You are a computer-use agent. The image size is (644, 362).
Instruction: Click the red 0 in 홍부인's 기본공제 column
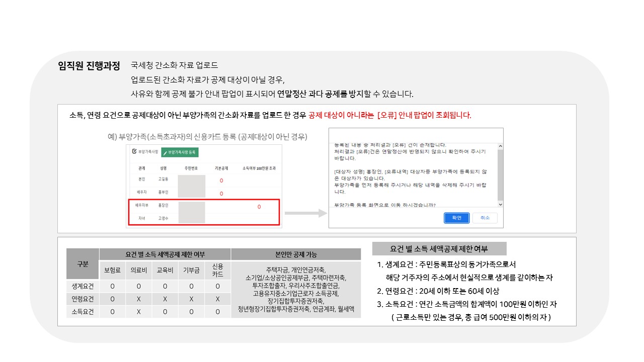click(x=221, y=194)
